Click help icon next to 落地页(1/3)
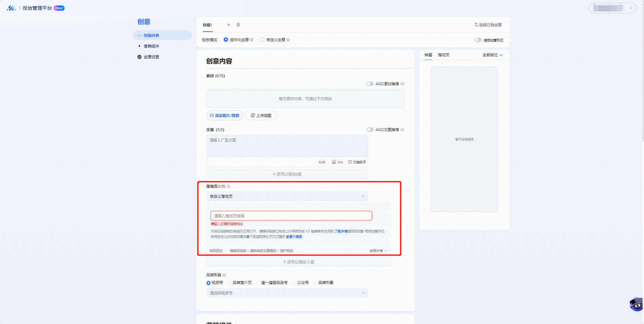644x324 pixels. pos(228,186)
